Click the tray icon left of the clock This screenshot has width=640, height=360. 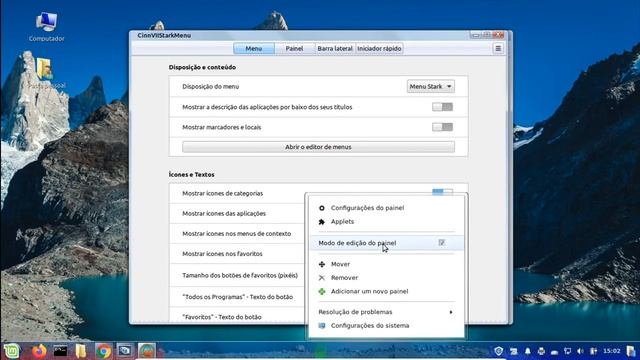pos(593,351)
